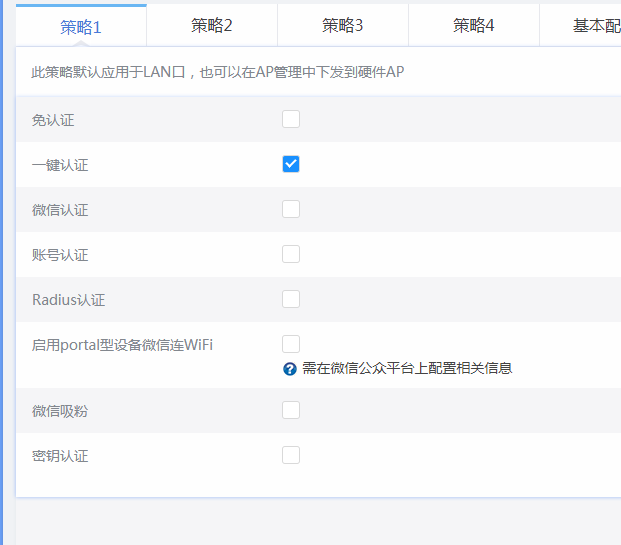Select the 策略3 tab
The height and width of the screenshot is (545, 621).
343,26
